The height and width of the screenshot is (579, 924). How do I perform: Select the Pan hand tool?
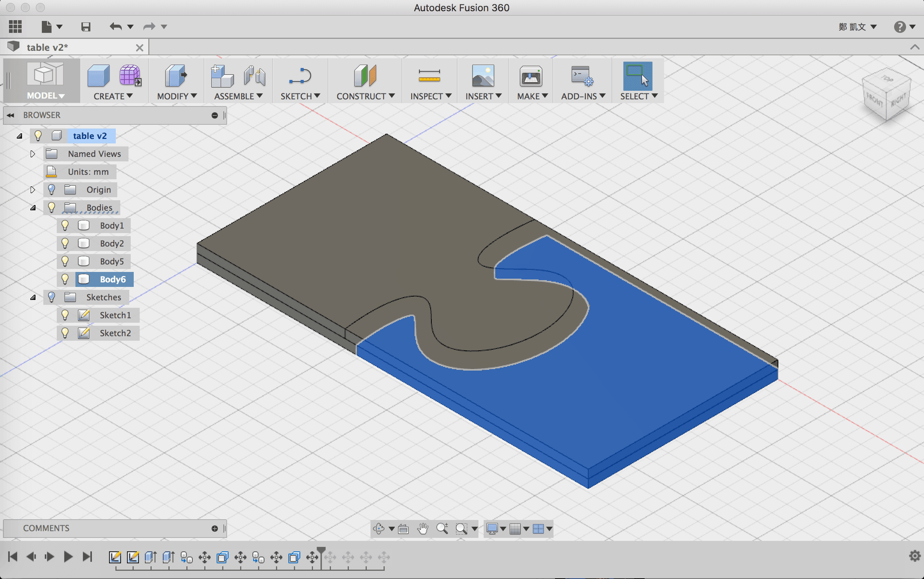pos(422,529)
